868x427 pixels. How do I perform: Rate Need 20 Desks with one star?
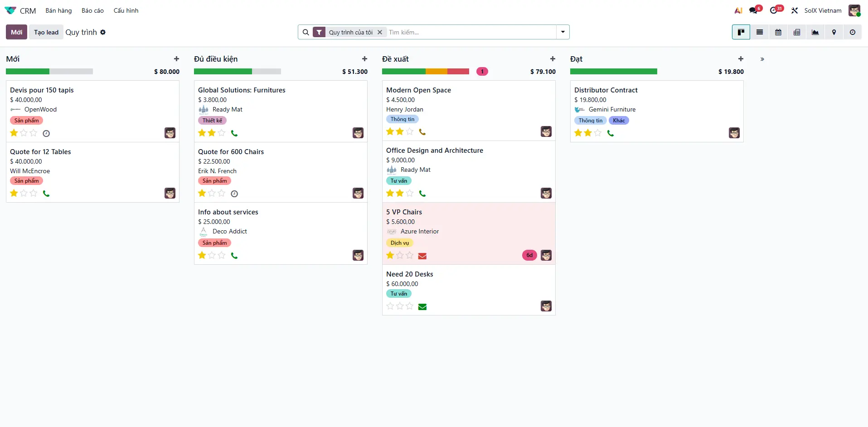pyautogui.click(x=390, y=306)
